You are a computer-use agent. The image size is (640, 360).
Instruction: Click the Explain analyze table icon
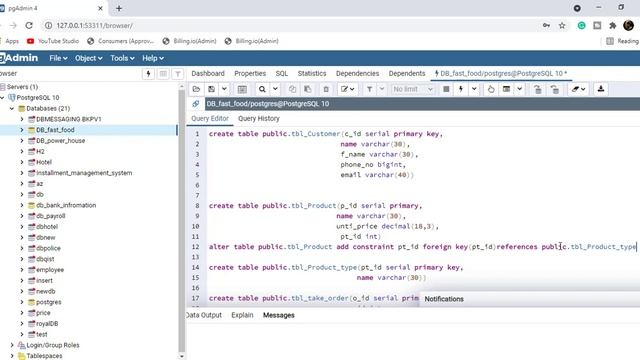pyautogui.click(x=507, y=89)
